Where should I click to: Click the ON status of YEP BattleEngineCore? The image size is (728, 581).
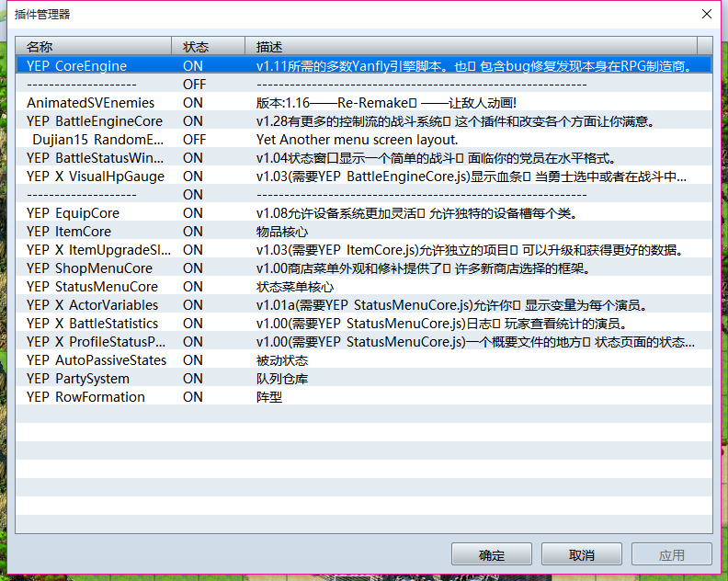[x=193, y=120]
